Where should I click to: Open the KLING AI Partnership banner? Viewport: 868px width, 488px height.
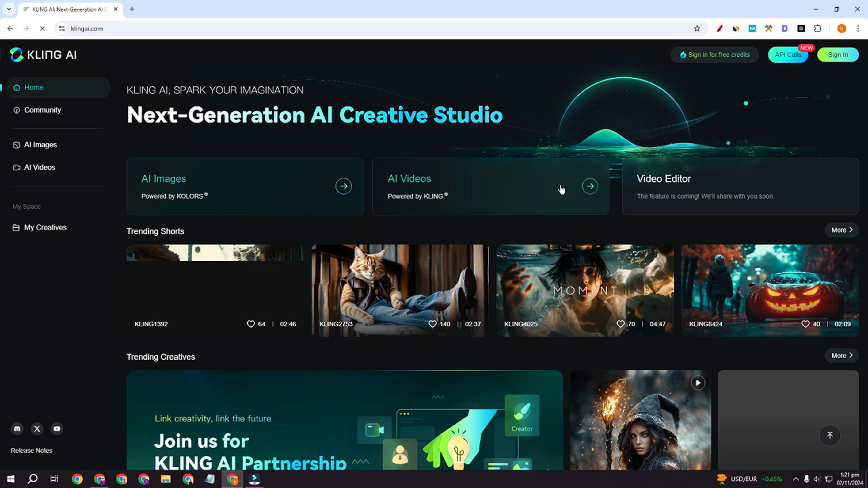click(x=345, y=420)
